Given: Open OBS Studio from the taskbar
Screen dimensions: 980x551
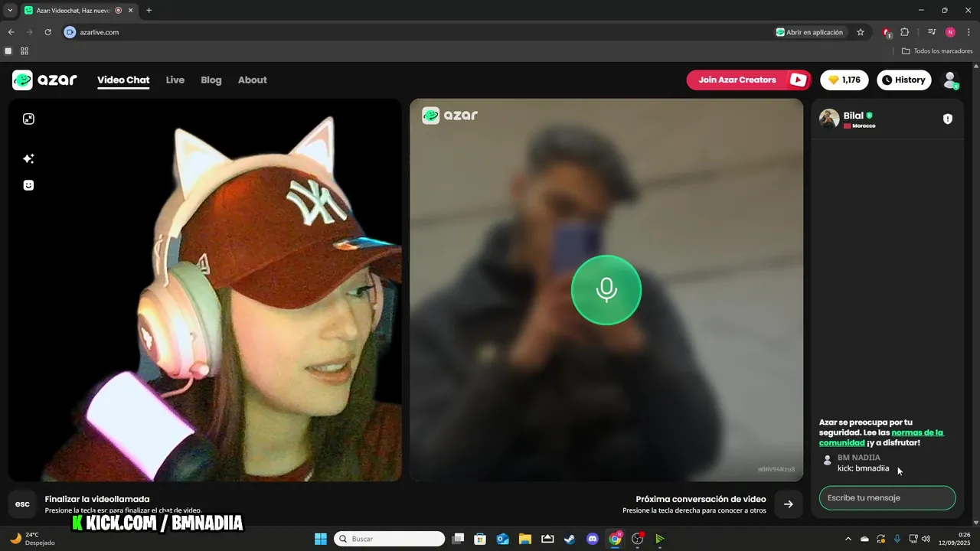Looking at the screenshot, I should point(637,539).
